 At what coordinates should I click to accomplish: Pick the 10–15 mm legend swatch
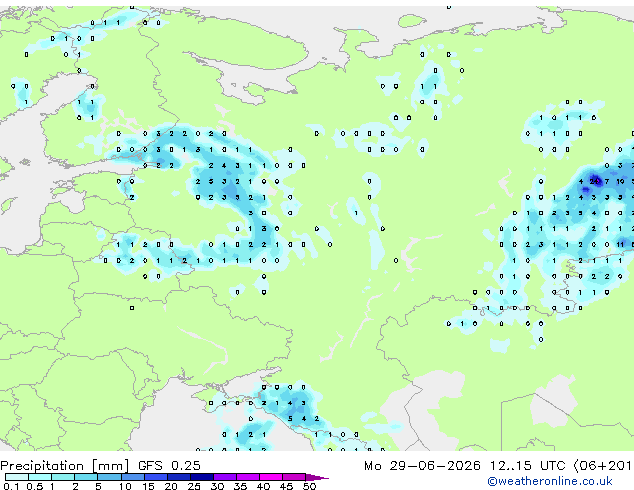(132, 477)
